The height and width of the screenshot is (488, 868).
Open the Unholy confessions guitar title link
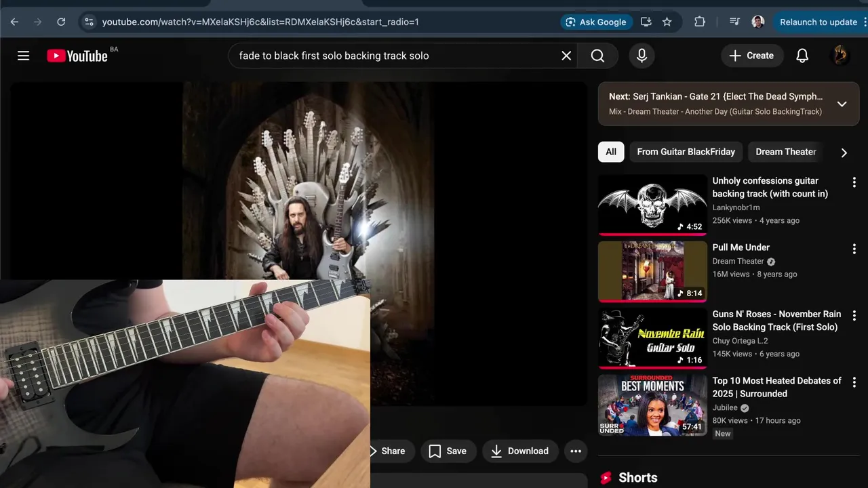(770, 187)
